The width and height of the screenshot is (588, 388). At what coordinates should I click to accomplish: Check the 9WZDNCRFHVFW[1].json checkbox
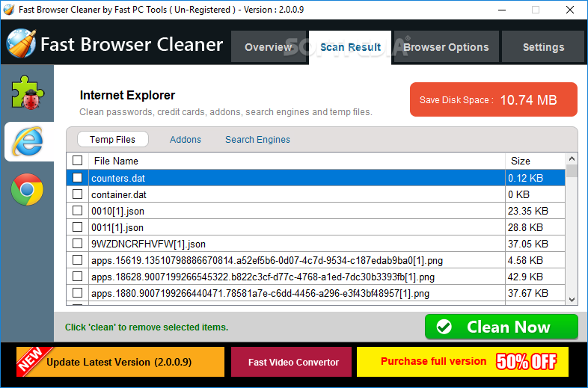coord(77,243)
